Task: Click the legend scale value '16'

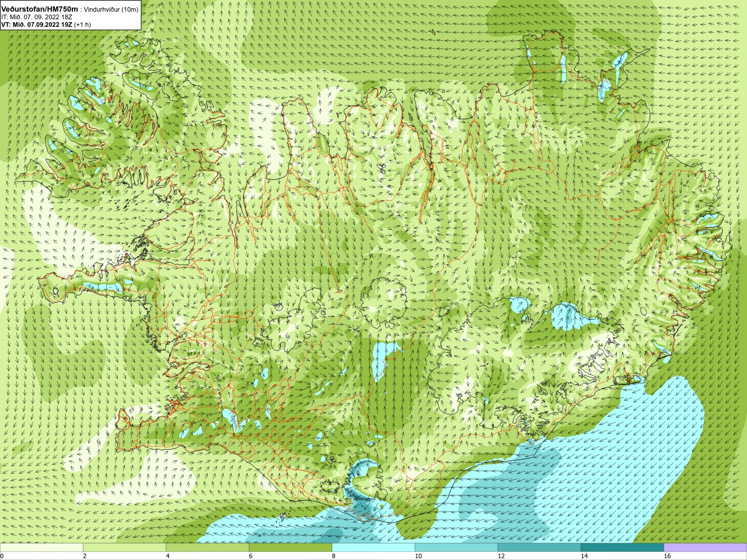Action: [x=667, y=556]
